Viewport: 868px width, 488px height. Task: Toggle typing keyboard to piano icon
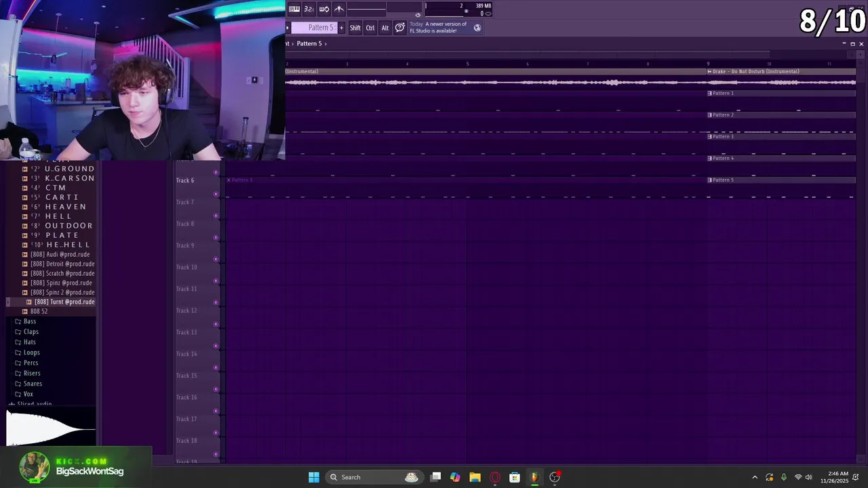point(294,9)
